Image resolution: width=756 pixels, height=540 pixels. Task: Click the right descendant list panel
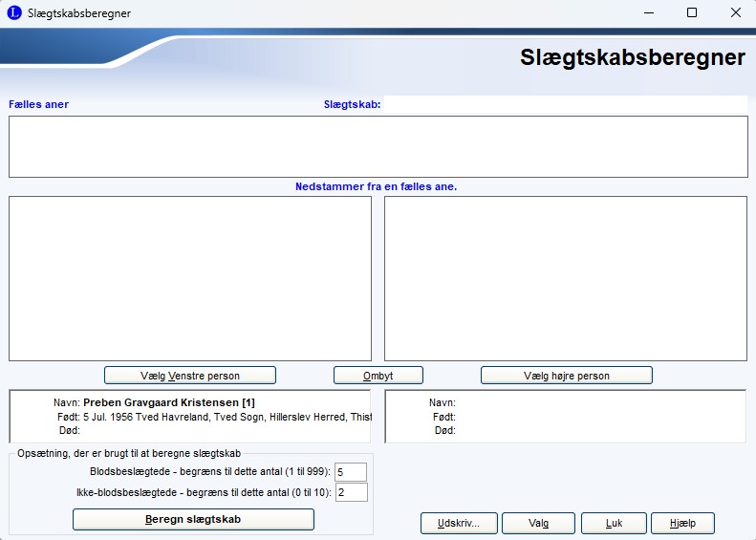[566, 277]
